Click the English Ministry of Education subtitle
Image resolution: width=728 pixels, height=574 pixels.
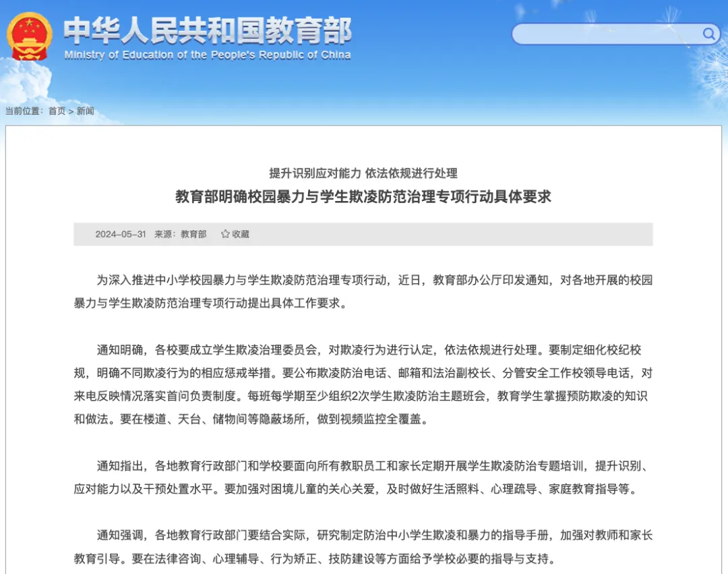click(208, 55)
